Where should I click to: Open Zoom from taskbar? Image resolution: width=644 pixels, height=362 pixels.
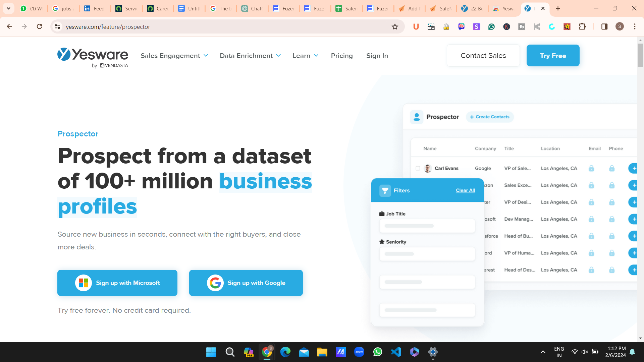tap(359, 352)
